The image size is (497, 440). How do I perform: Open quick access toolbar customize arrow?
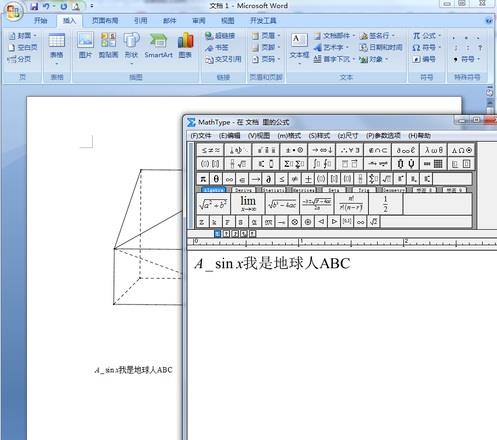coord(92,6)
